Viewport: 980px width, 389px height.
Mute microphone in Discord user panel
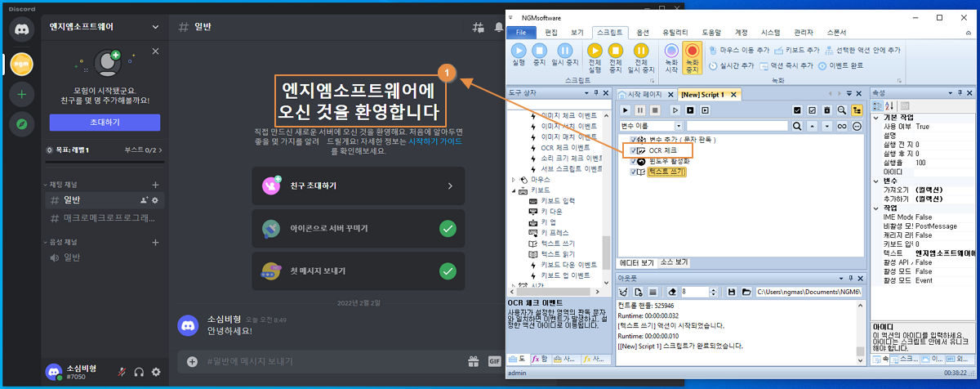[121, 372]
